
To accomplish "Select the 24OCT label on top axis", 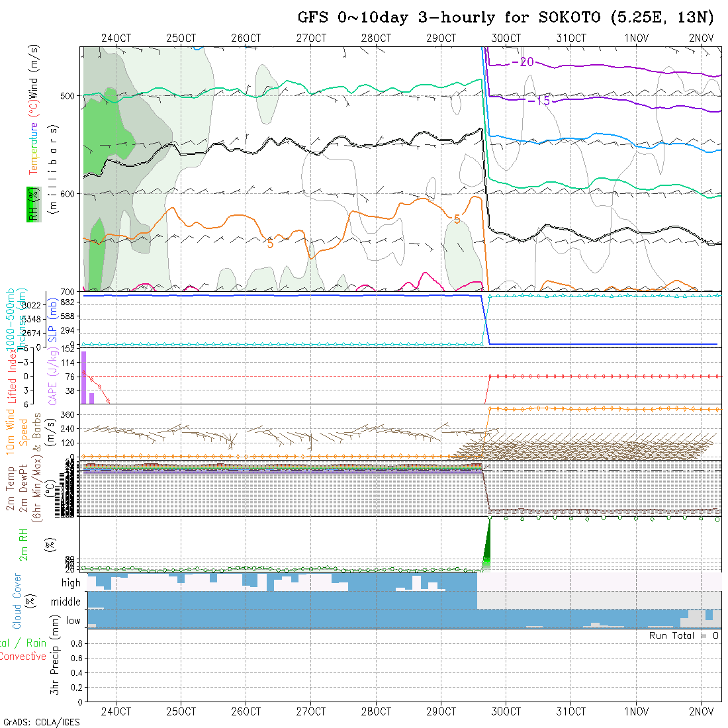I will (116, 38).
